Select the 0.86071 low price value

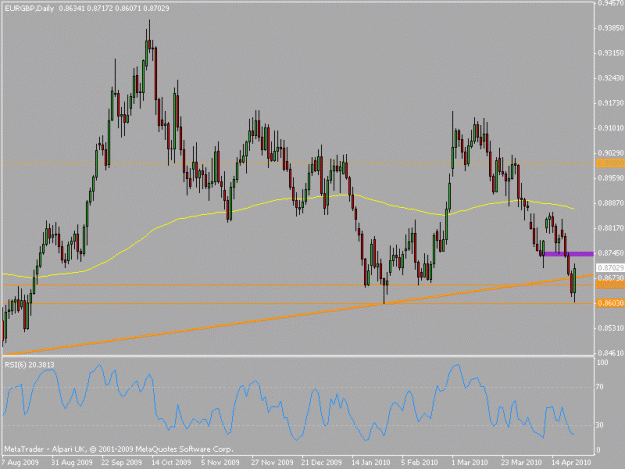point(128,8)
